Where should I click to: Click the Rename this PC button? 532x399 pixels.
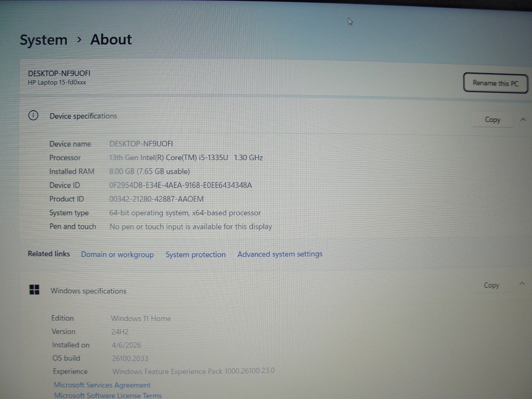pos(495,83)
